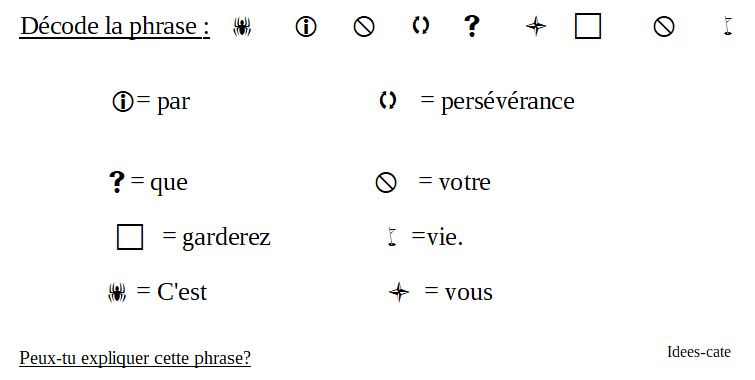Click the four-point star symbol in the coded phrase
Viewport: 755px width, 380px height.
coord(535,26)
